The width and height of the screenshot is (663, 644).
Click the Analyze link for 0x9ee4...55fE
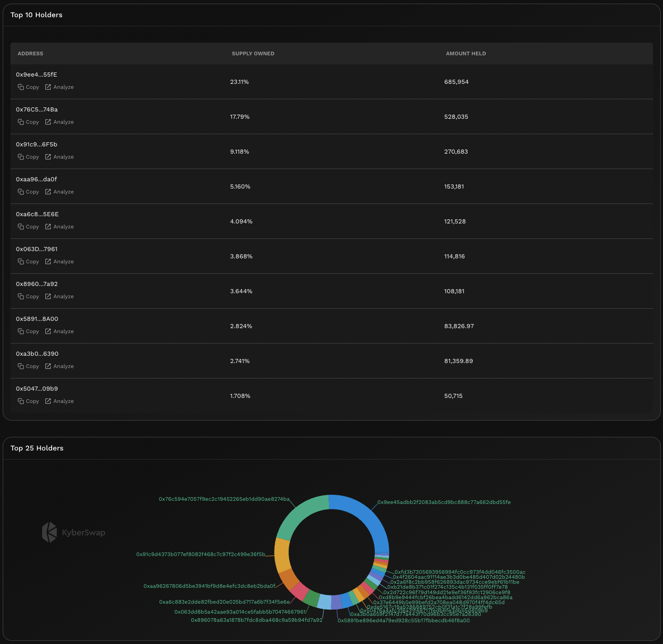[x=63, y=87]
